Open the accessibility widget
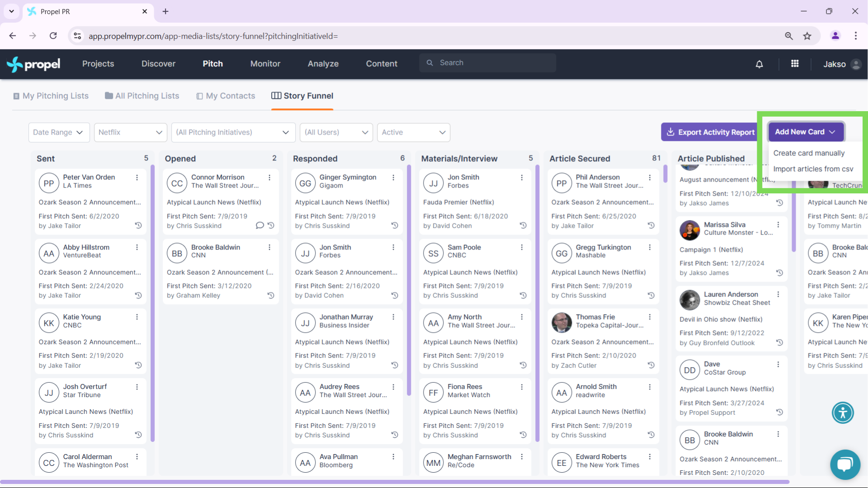 click(x=843, y=413)
